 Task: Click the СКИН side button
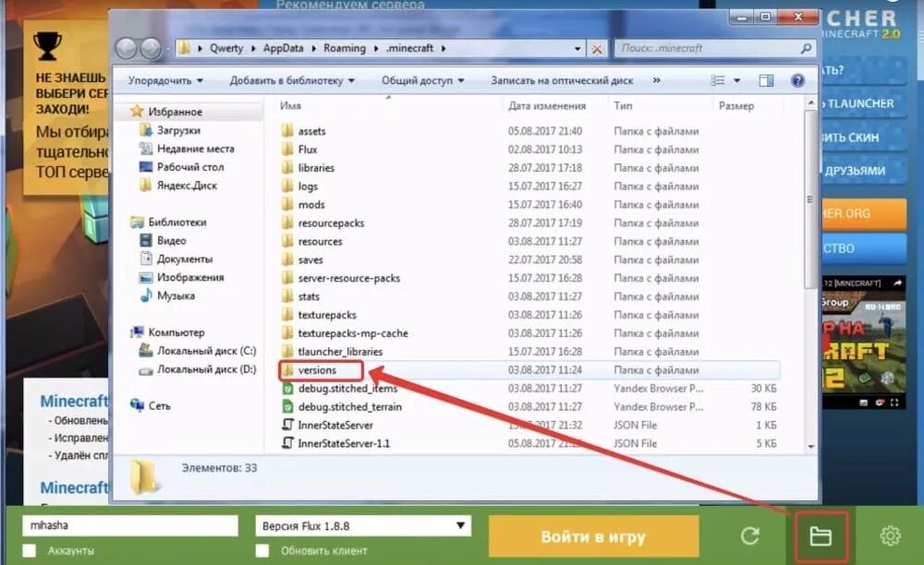pos(863,138)
